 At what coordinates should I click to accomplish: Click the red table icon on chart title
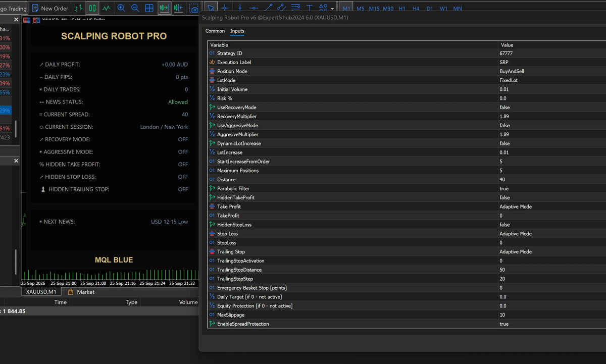coord(27,20)
